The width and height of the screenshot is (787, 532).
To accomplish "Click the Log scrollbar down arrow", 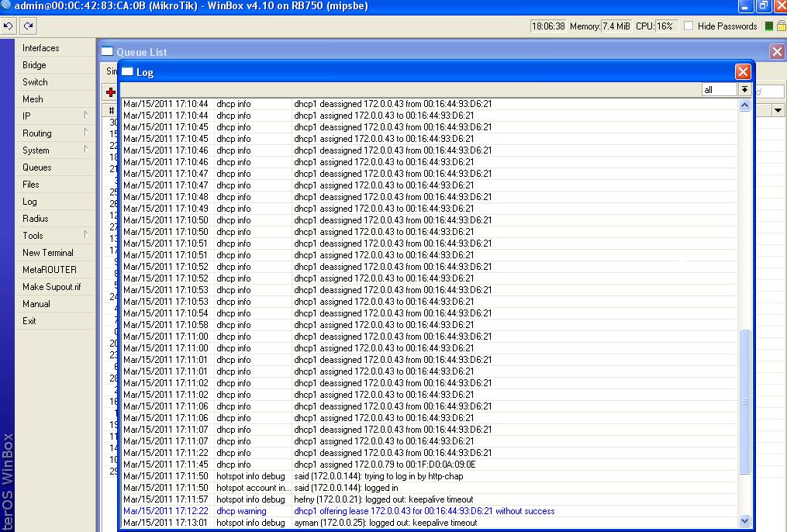I will coord(744,521).
